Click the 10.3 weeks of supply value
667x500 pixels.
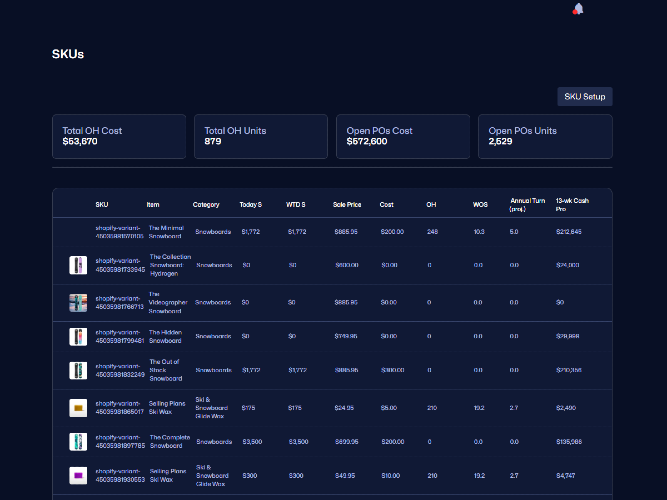[x=479, y=232]
